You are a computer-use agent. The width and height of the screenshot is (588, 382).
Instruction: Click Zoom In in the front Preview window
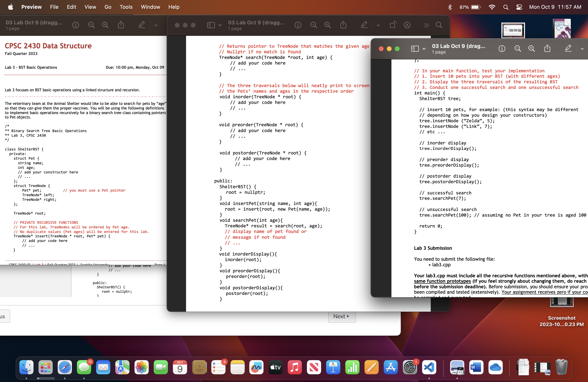531,49
